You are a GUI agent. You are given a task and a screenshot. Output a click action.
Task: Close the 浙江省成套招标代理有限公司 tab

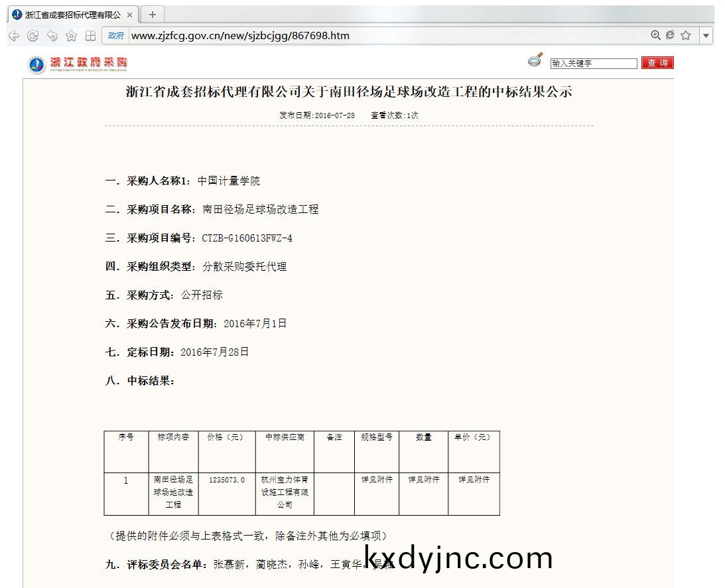pos(129,15)
